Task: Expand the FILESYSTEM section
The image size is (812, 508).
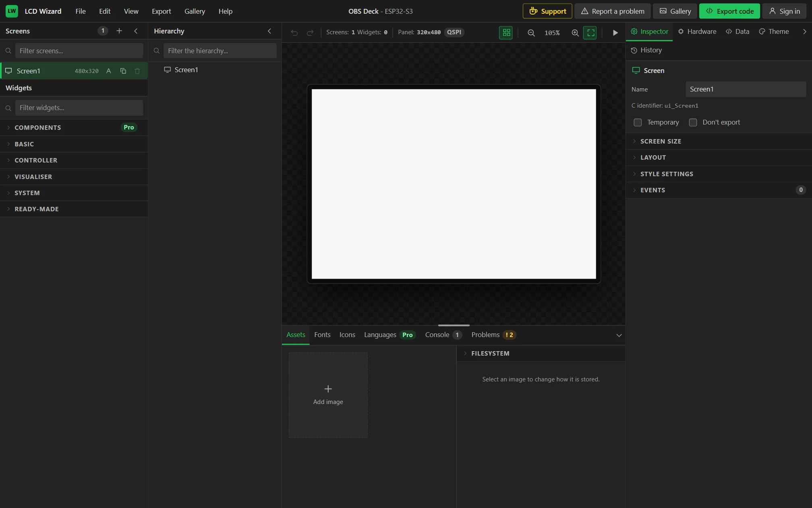Action: tap(541, 353)
